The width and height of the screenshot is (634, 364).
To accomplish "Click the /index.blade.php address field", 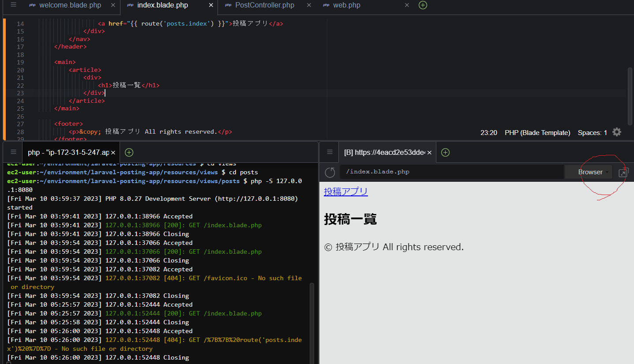I will [x=450, y=172].
